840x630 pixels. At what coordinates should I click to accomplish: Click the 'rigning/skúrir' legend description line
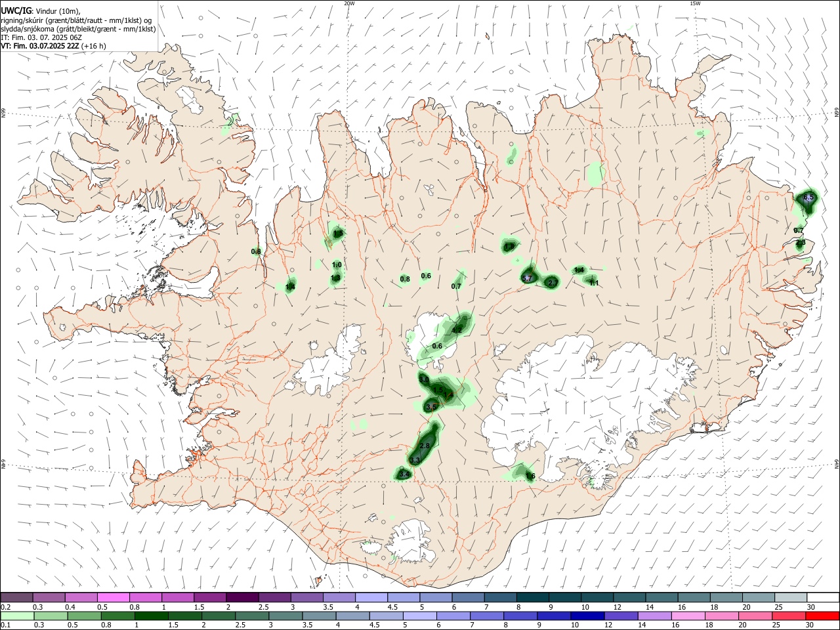[77, 20]
